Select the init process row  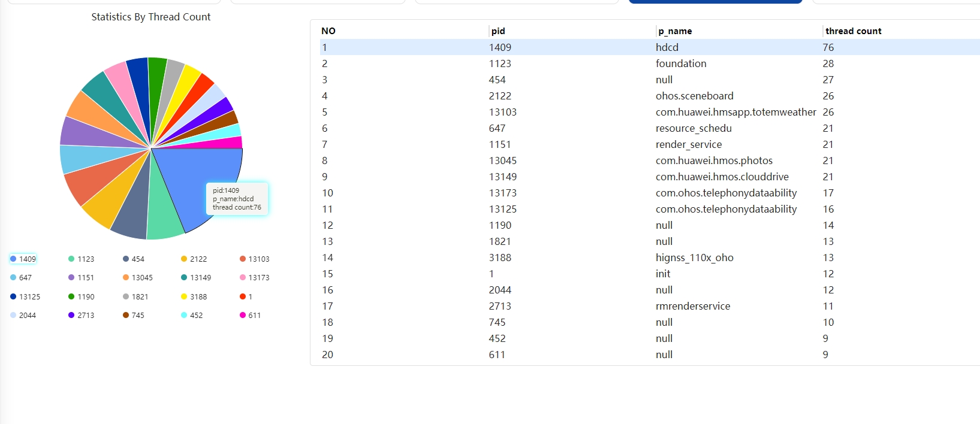pos(650,274)
